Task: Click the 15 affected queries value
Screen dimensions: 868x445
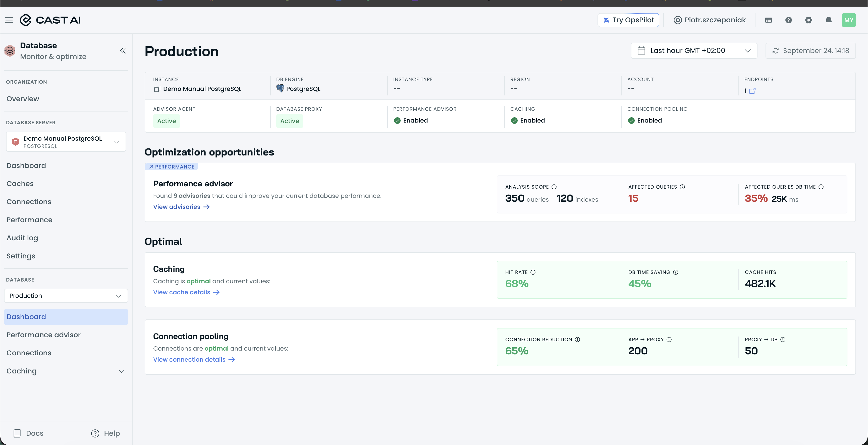Action: click(x=633, y=198)
